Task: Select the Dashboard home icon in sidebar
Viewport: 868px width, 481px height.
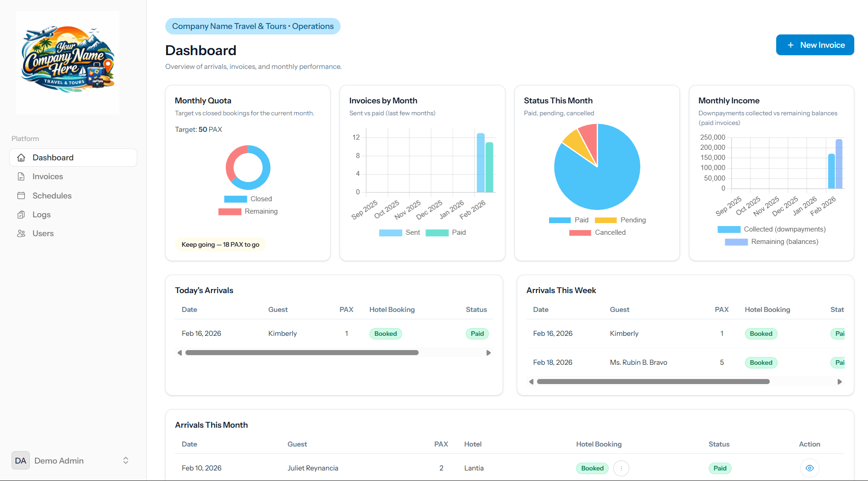Action: 21,157
